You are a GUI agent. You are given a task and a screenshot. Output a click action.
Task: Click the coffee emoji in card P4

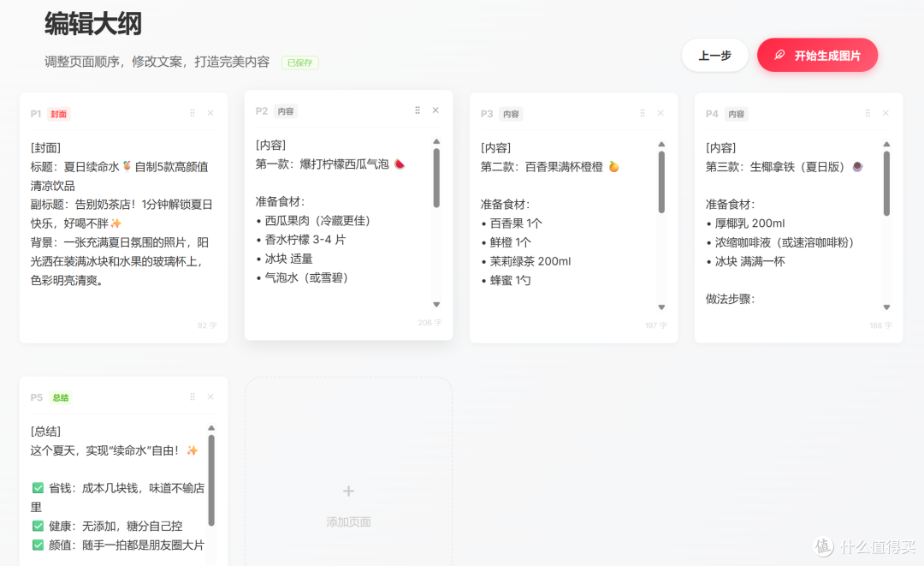click(858, 167)
